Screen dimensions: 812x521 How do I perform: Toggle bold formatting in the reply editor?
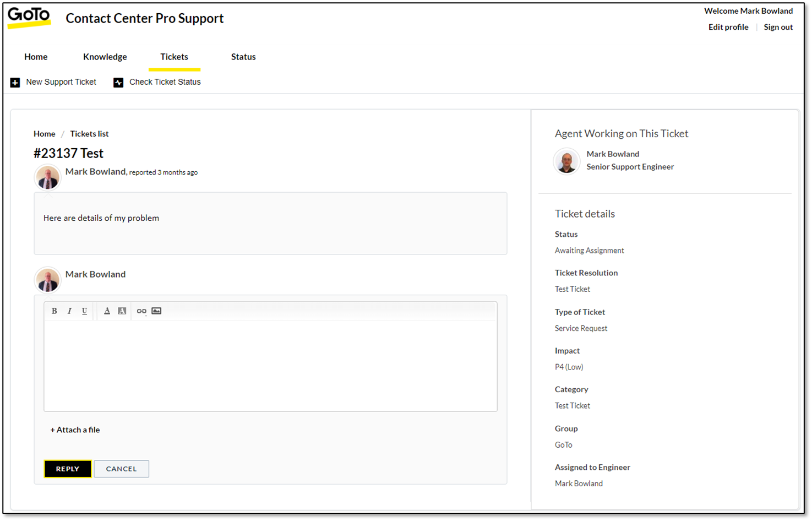(54, 311)
